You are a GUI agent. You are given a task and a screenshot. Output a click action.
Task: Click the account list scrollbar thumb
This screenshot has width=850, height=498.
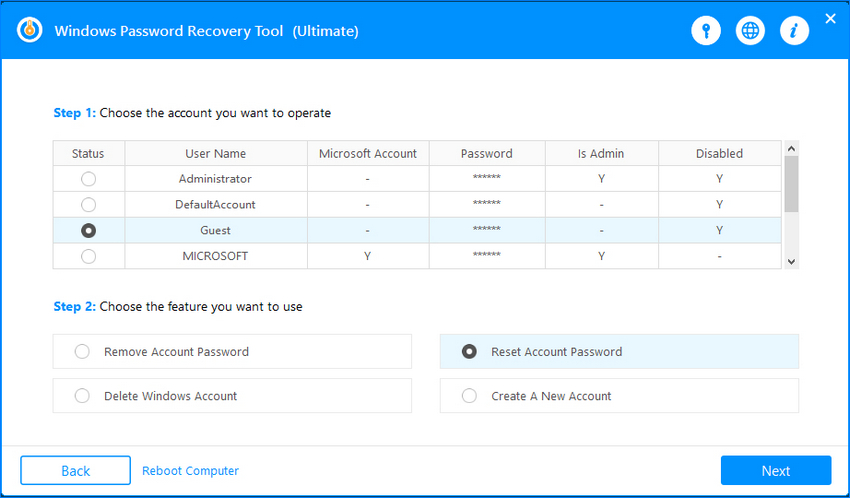pos(791,184)
